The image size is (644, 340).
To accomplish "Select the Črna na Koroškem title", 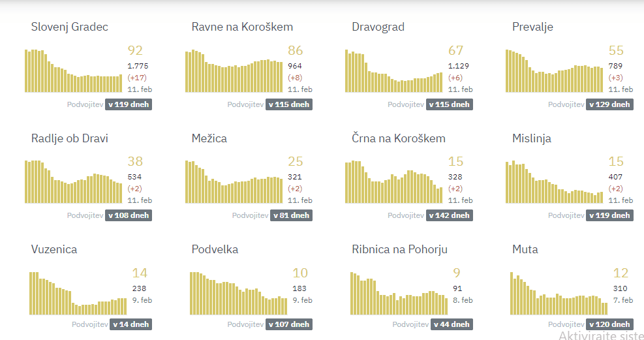I will [399, 138].
